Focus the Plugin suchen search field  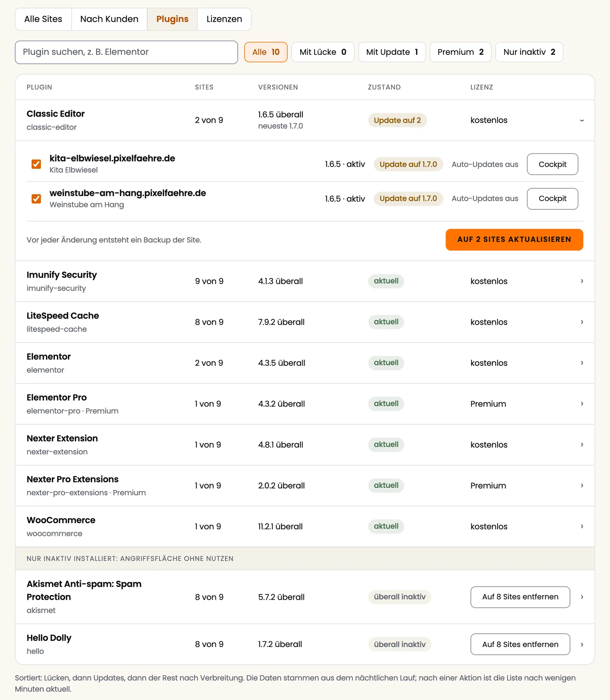point(126,52)
